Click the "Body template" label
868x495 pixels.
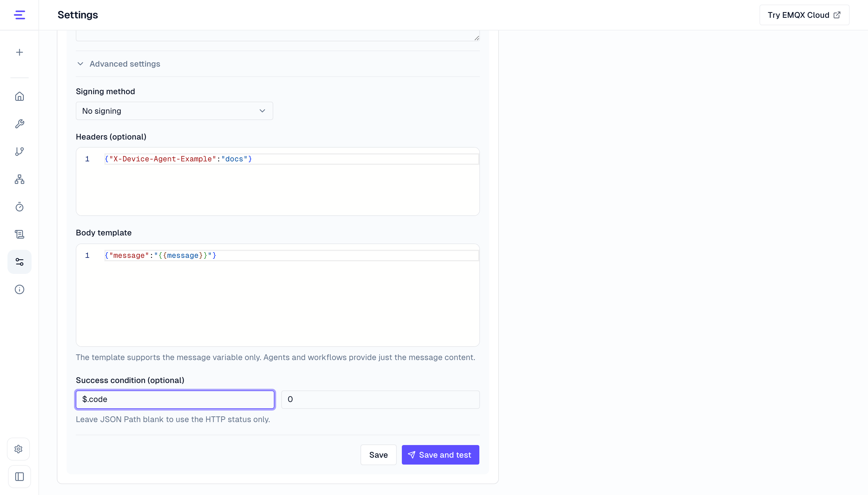[x=104, y=233]
